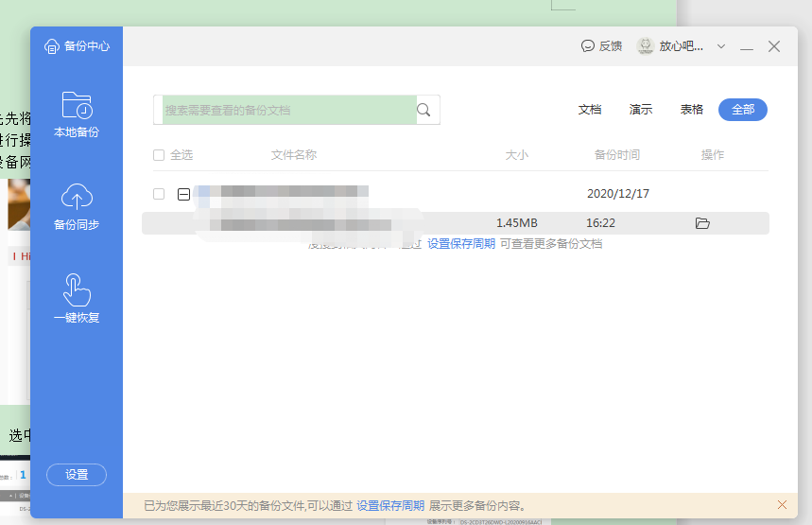Open 设置保存周期 link in bottom banner
The height and width of the screenshot is (525, 812).
click(390, 506)
